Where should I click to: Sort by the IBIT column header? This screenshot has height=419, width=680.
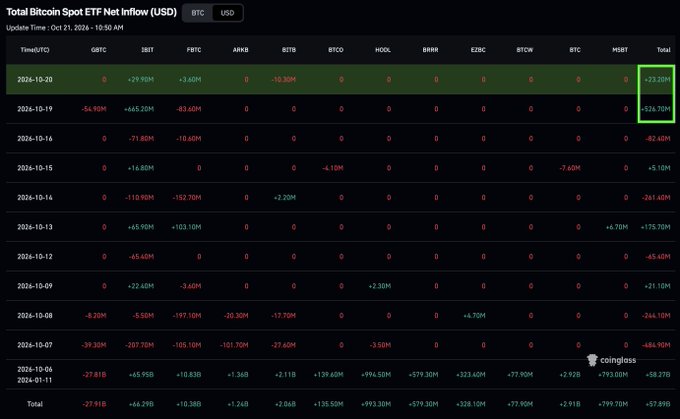click(x=147, y=50)
